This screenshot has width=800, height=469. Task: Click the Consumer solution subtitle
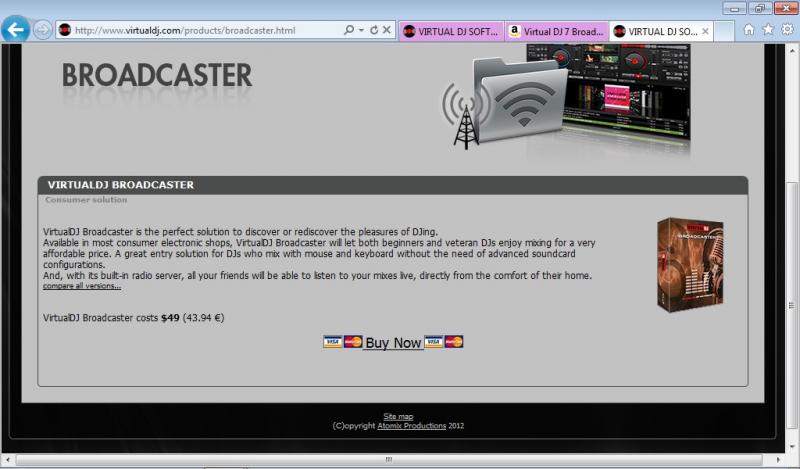86,200
